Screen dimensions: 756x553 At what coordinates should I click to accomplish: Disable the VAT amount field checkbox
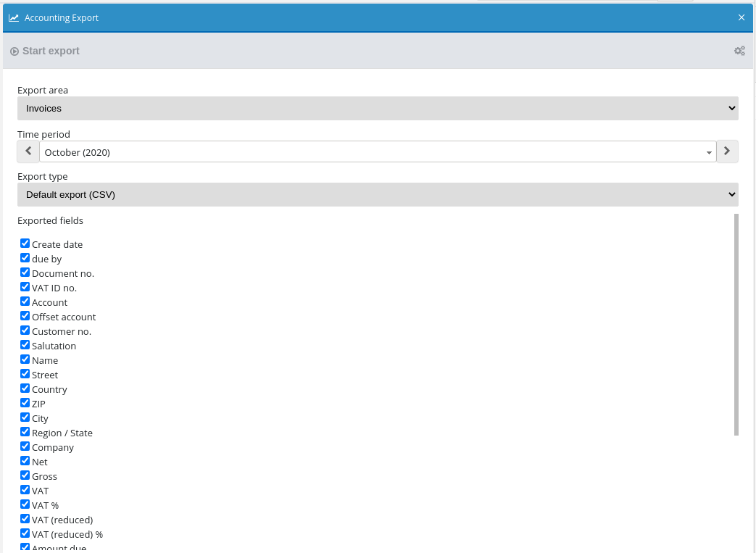(25, 489)
